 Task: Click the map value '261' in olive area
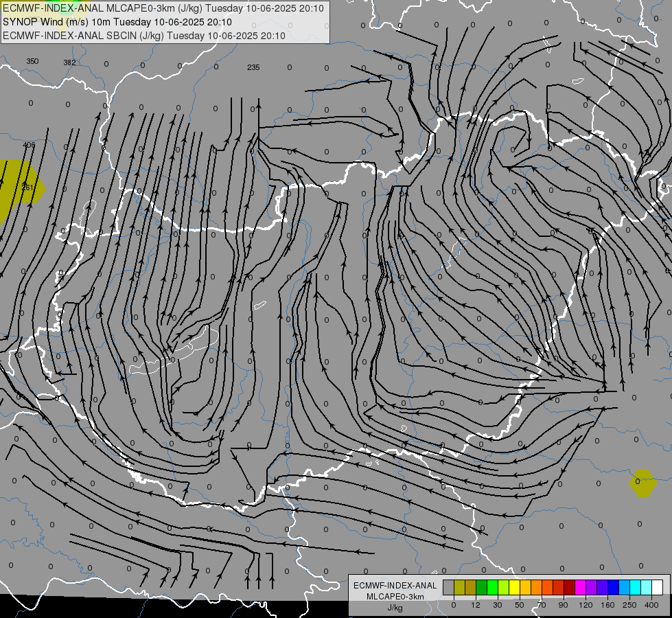[x=27, y=187]
